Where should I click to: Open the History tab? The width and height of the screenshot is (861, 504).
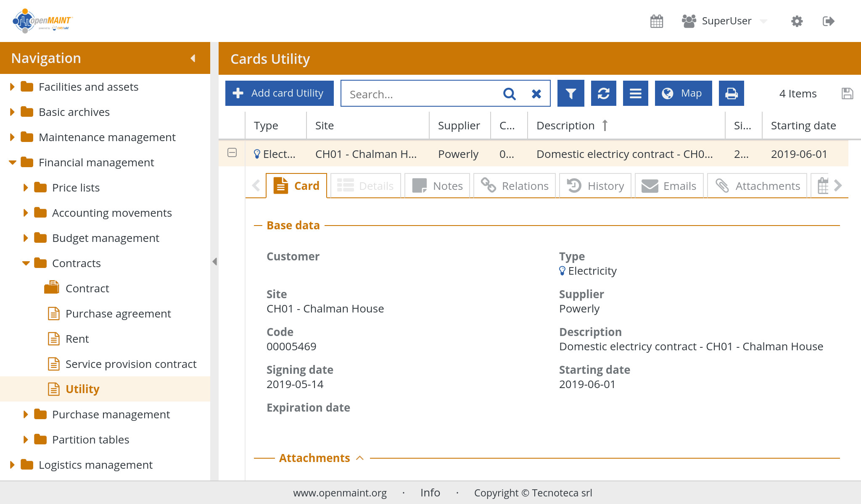point(595,186)
